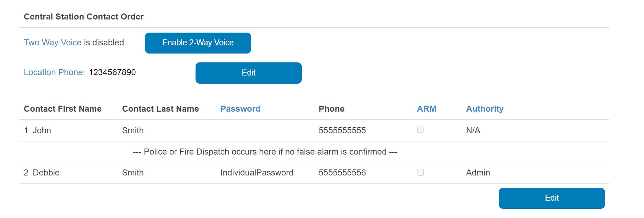Click phone number 5555555556 in Debbie's row
This screenshot has width=644, height=218.
tap(342, 173)
